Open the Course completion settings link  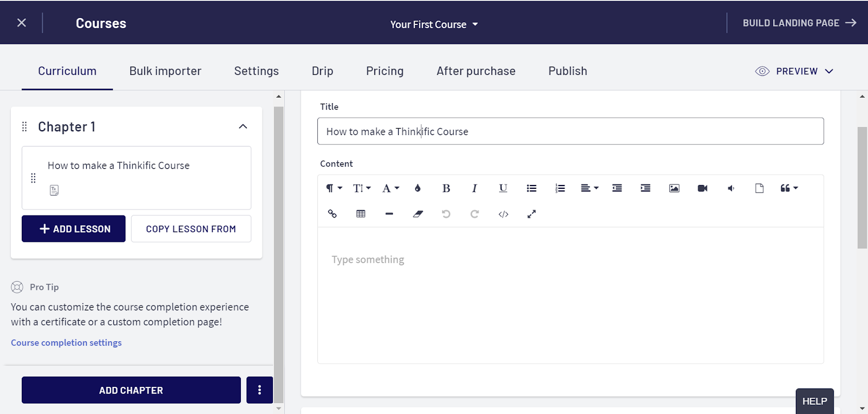coord(66,343)
